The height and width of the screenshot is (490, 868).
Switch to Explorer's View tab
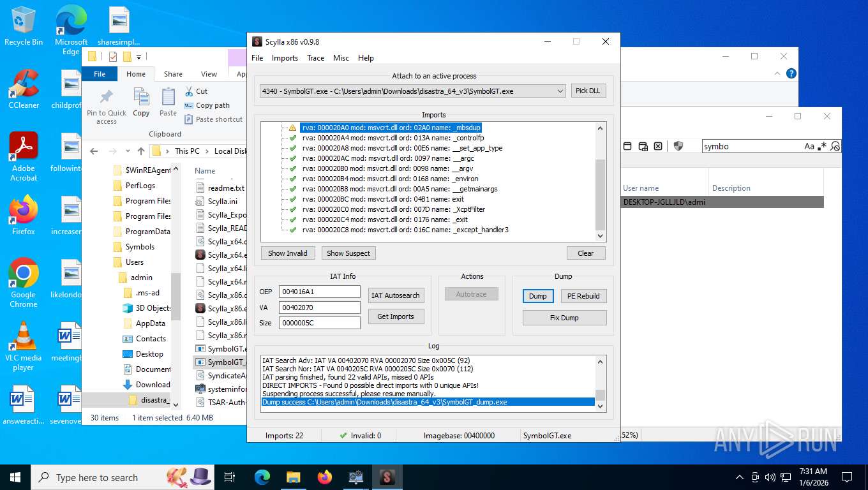point(209,74)
